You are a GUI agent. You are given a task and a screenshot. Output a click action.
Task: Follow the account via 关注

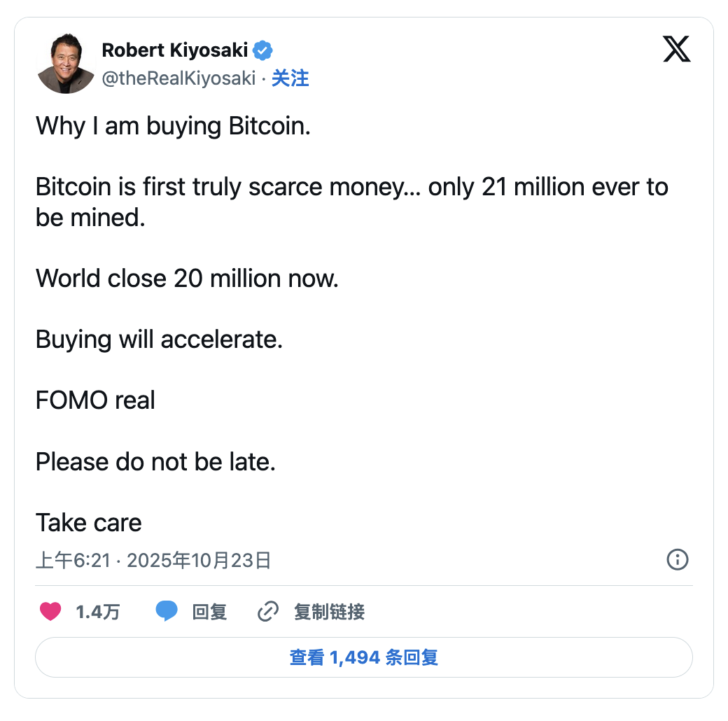tap(290, 78)
